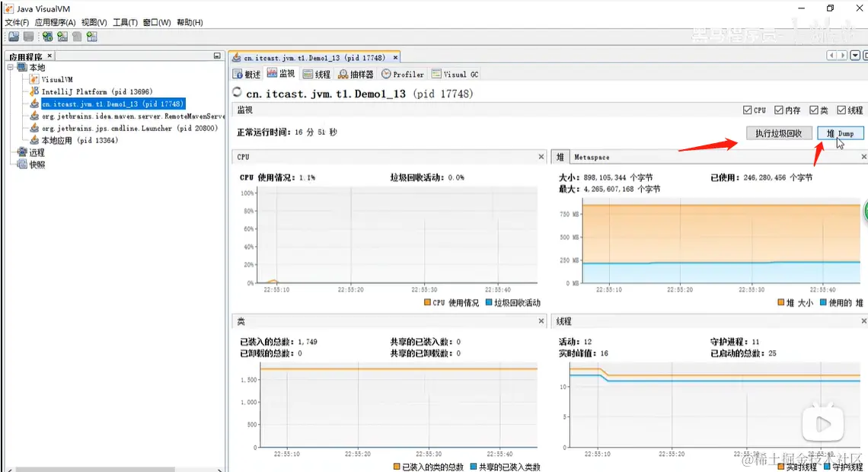
Task: Click the video play overlay icon
Action: coord(822,424)
